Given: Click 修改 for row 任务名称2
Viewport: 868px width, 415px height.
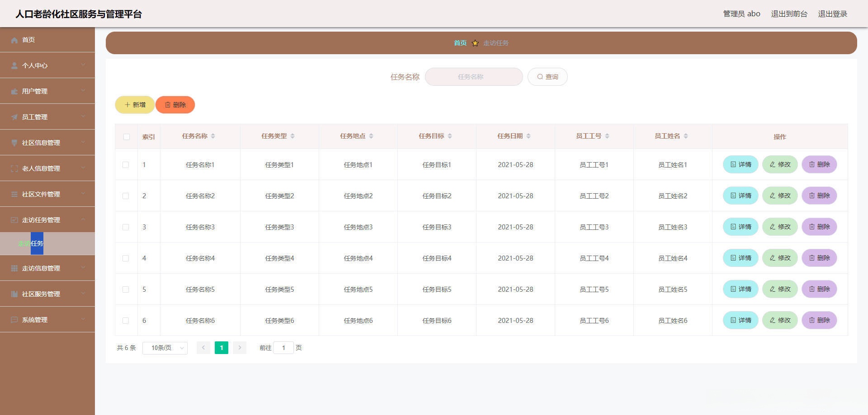Looking at the screenshot, I should pos(780,196).
